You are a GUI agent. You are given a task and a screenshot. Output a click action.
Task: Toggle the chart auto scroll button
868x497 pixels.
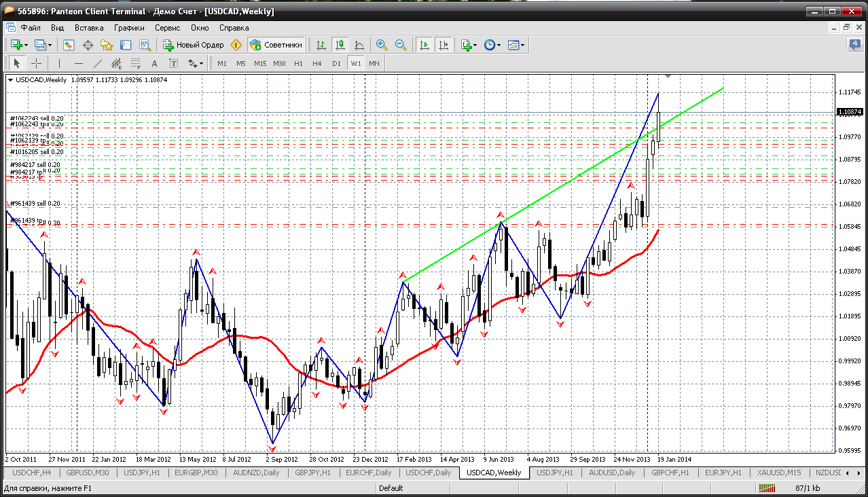(424, 45)
